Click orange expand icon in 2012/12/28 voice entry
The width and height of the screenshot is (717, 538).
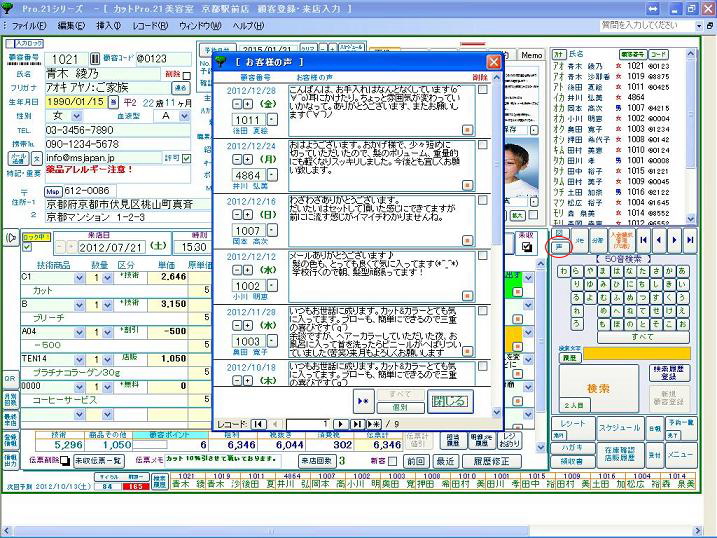click(x=467, y=130)
